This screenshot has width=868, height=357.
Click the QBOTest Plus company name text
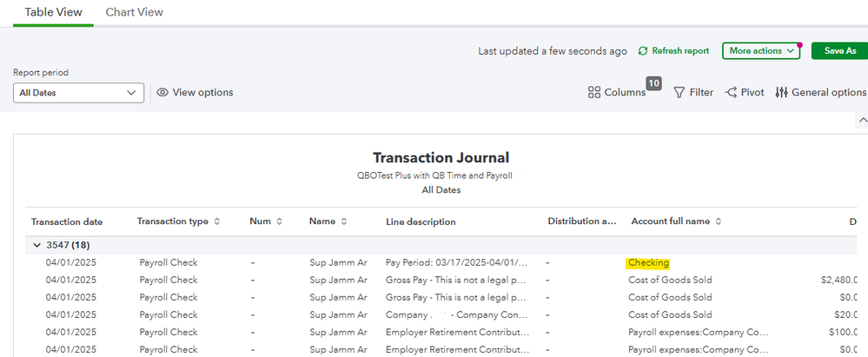[x=434, y=176]
